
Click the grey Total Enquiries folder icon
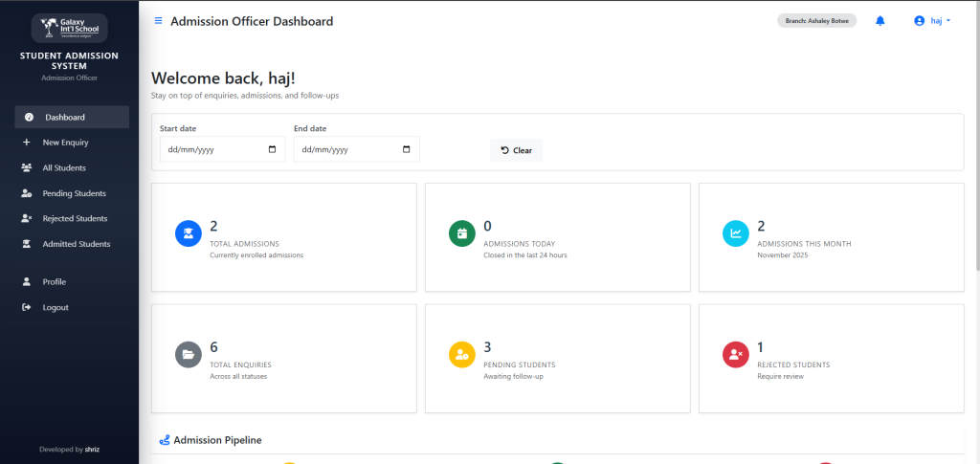click(x=189, y=354)
